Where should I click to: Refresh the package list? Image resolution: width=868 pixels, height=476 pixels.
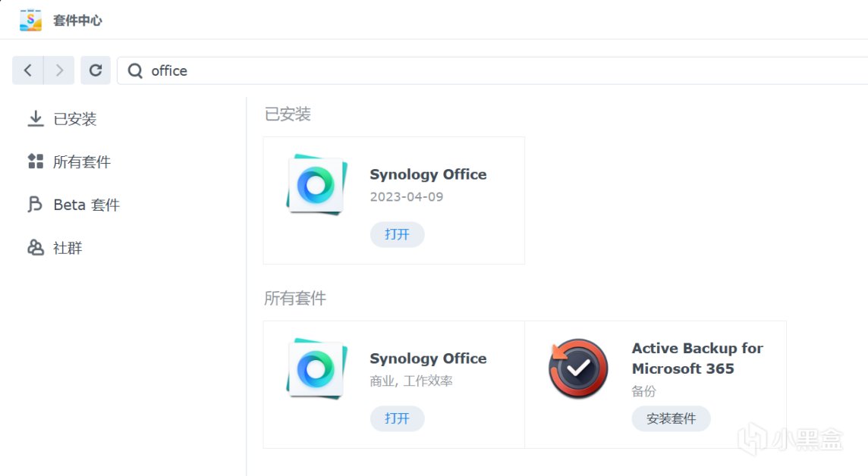96,70
